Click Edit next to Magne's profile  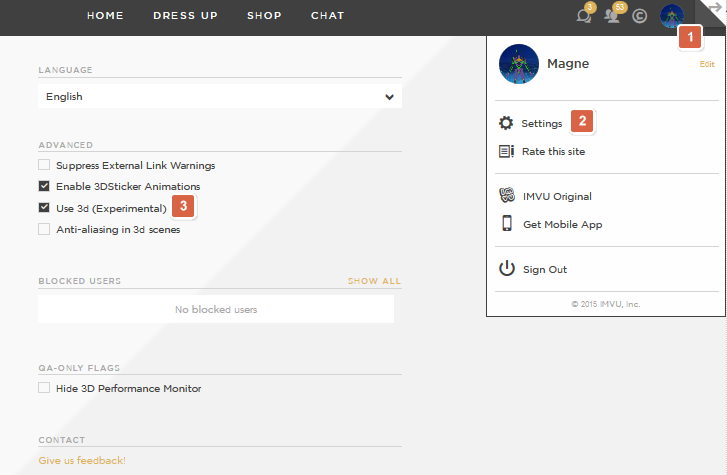point(707,64)
